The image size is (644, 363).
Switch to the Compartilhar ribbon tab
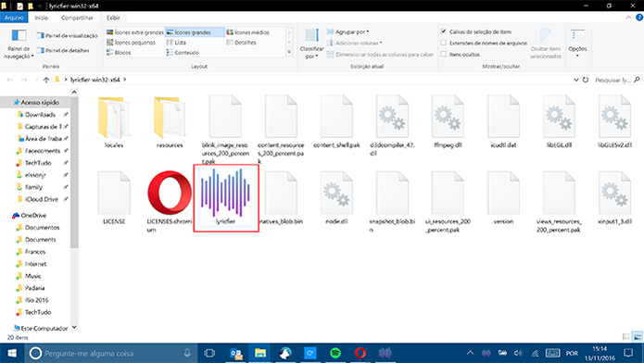tap(77, 18)
